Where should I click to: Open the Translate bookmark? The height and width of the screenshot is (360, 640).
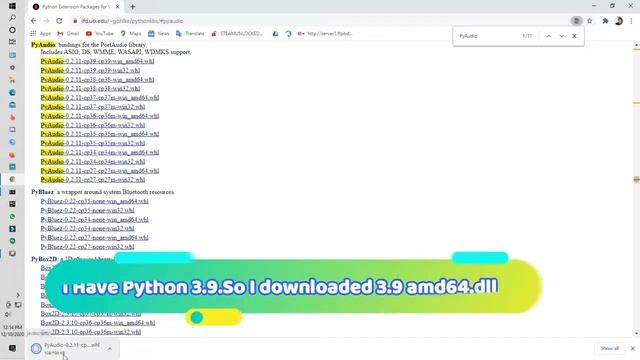[190, 33]
